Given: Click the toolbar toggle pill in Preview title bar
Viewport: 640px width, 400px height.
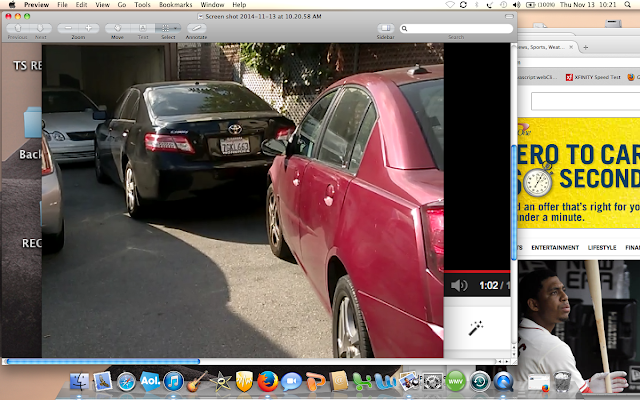Looking at the screenshot, I should coord(509,16).
